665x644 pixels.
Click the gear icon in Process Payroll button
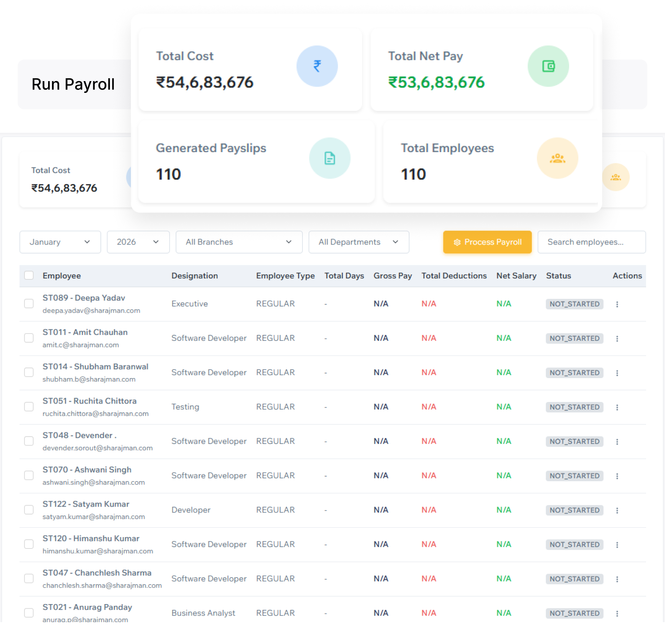pos(457,242)
